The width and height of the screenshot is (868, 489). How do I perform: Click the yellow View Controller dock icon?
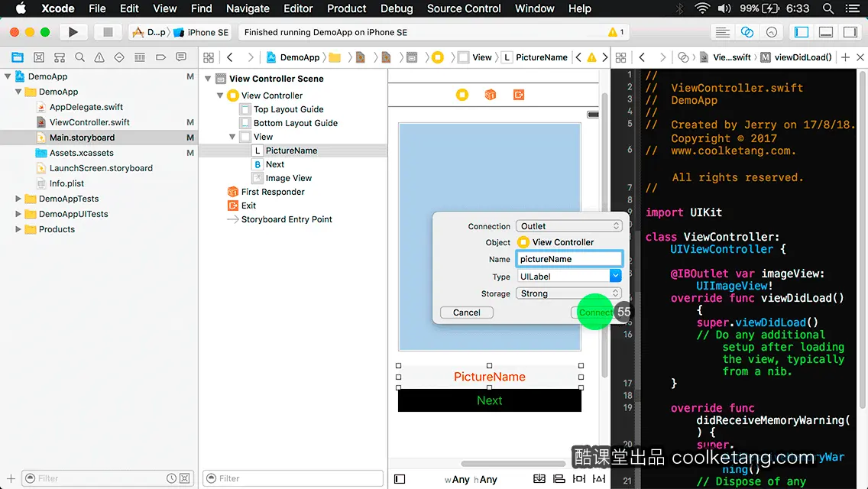pos(462,95)
